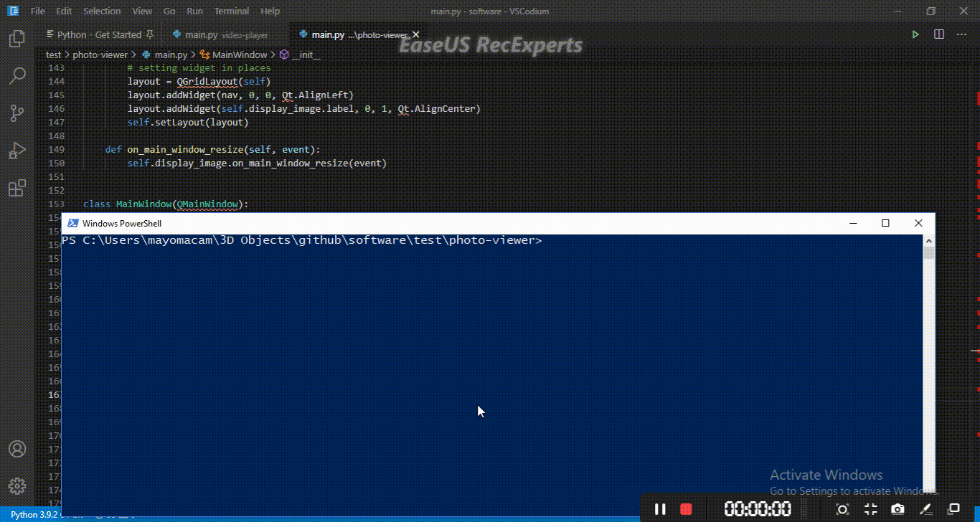Open the Go menu

coord(169,11)
